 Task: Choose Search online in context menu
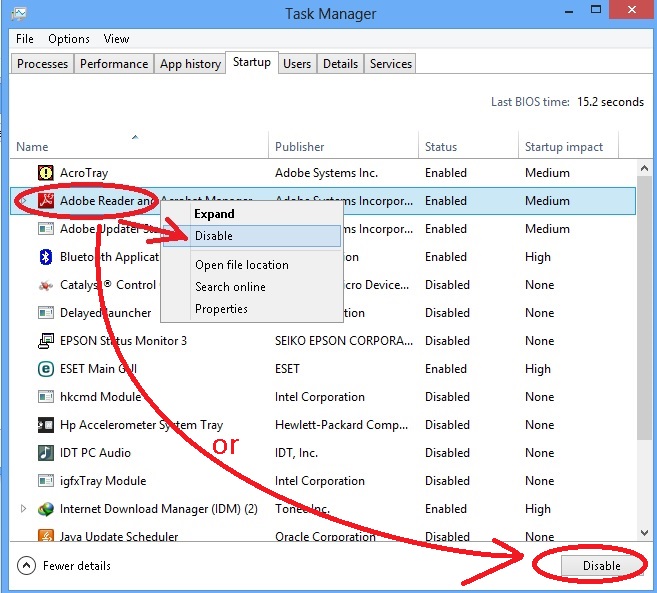point(252,287)
